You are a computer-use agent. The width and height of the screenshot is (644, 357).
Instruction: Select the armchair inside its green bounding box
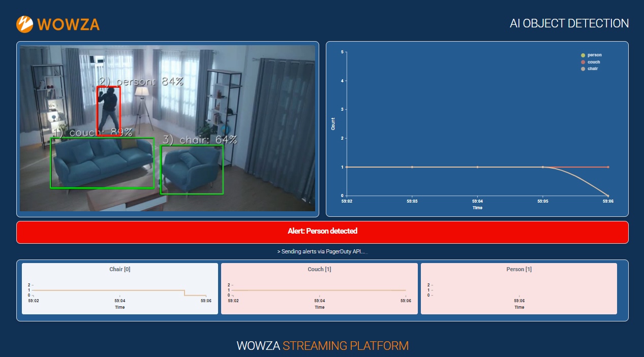tap(192, 170)
